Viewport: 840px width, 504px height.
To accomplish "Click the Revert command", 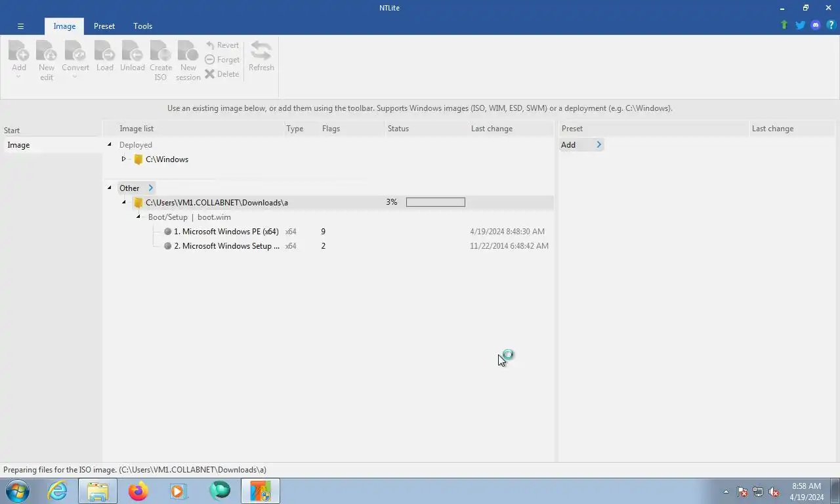I will 222,45.
